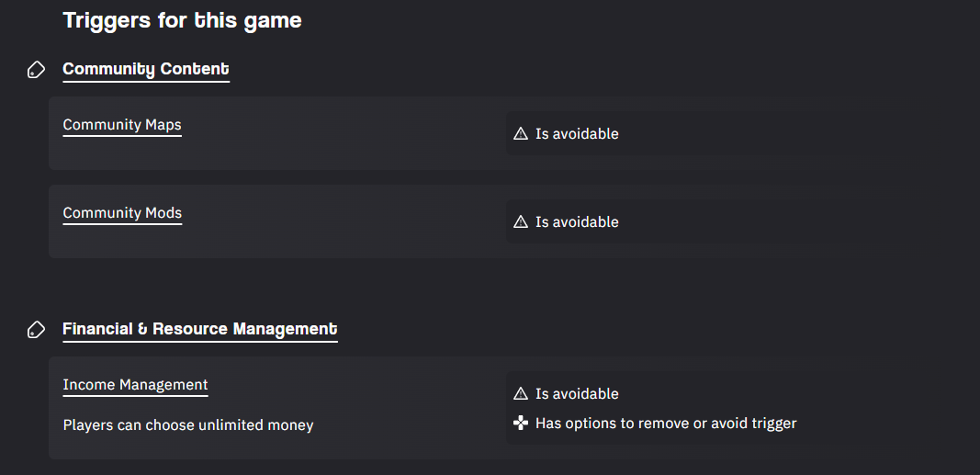Click the tag icon beside Financial & Resource Management
This screenshot has width=980, height=475.
(x=36, y=329)
